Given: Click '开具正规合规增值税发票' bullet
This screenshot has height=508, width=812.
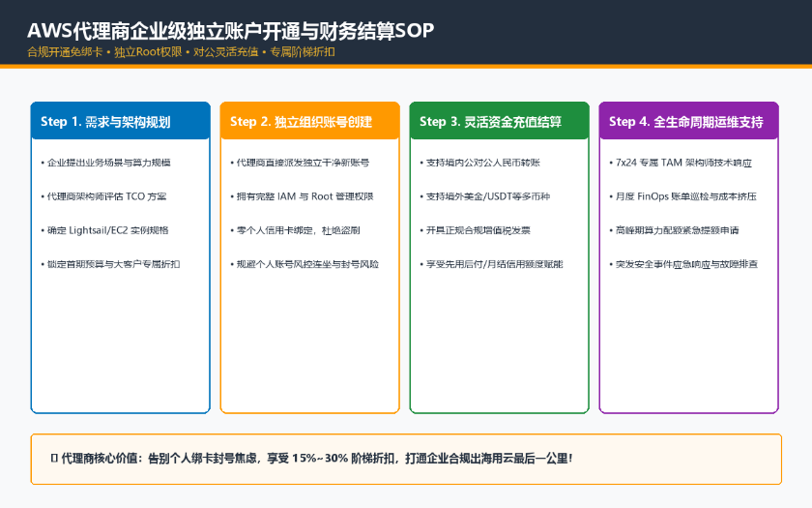Looking at the screenshot, I should [475, 230].
